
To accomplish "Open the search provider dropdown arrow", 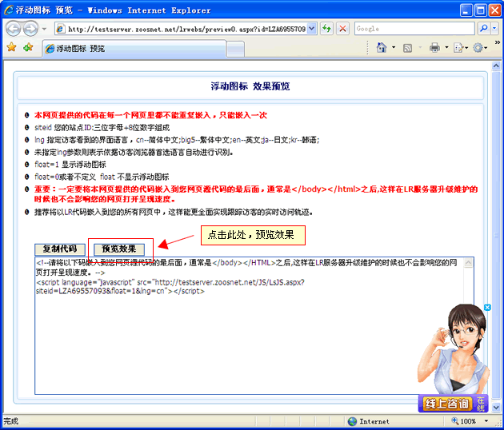I will point(495,28).
